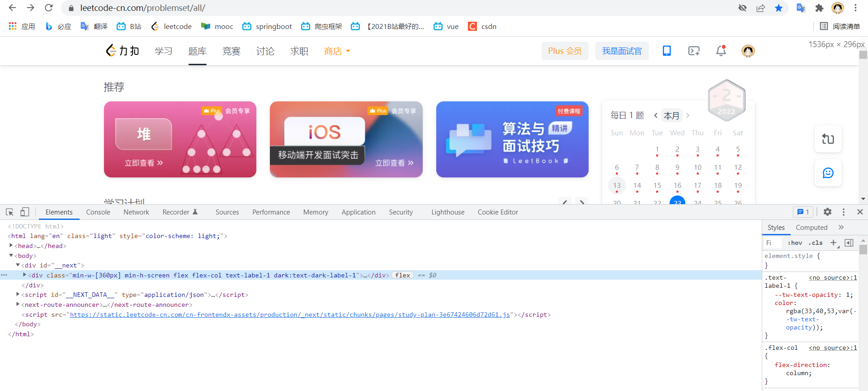Screen dimensions: 868x391
Task: Switch to Computed styles tab
Action: (811, 228)
